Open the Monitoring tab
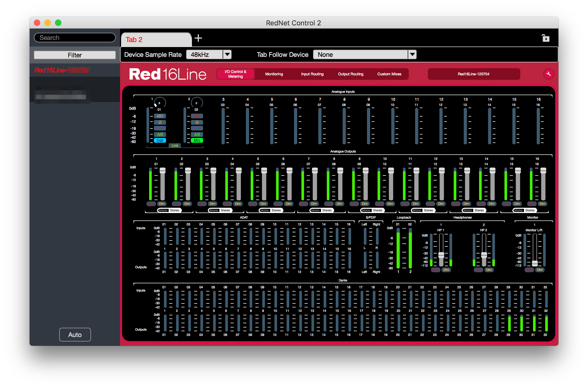588x388 pixels. pyautogui.click(x=274, y=74)
